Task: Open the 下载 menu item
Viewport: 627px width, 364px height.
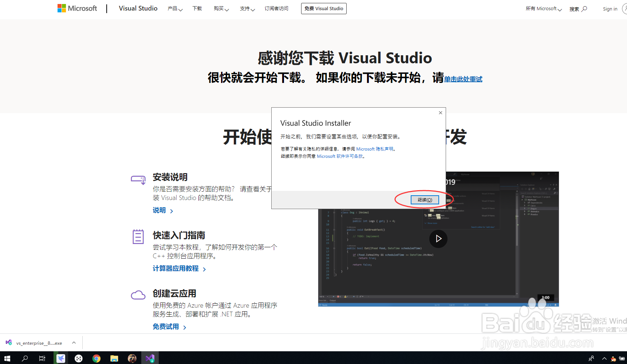Action: 197,8
